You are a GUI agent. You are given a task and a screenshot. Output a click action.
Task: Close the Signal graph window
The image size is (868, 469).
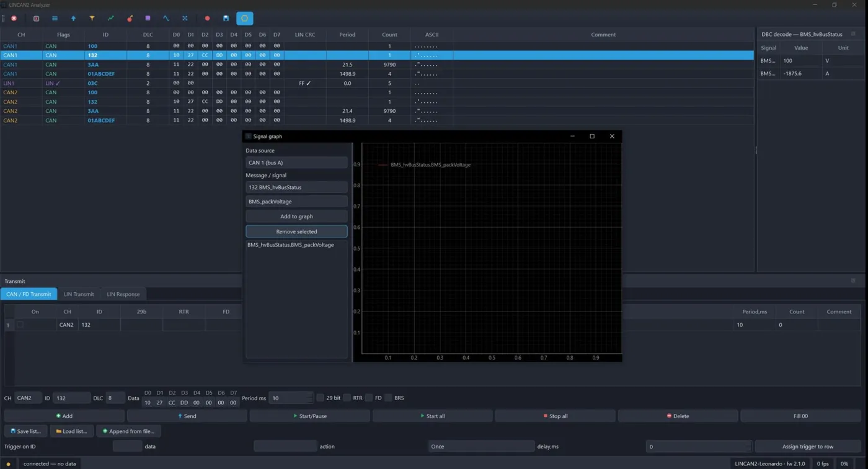612,136
